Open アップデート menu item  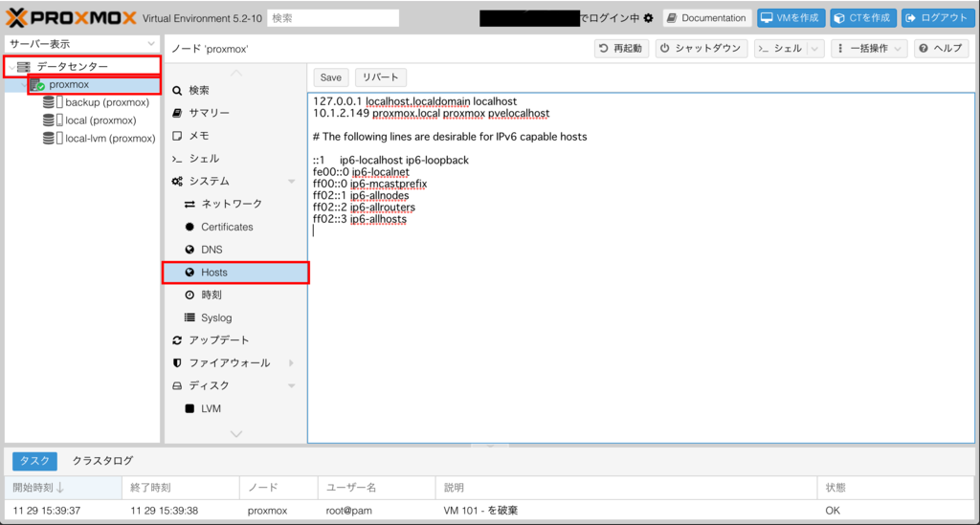point(235,340)
